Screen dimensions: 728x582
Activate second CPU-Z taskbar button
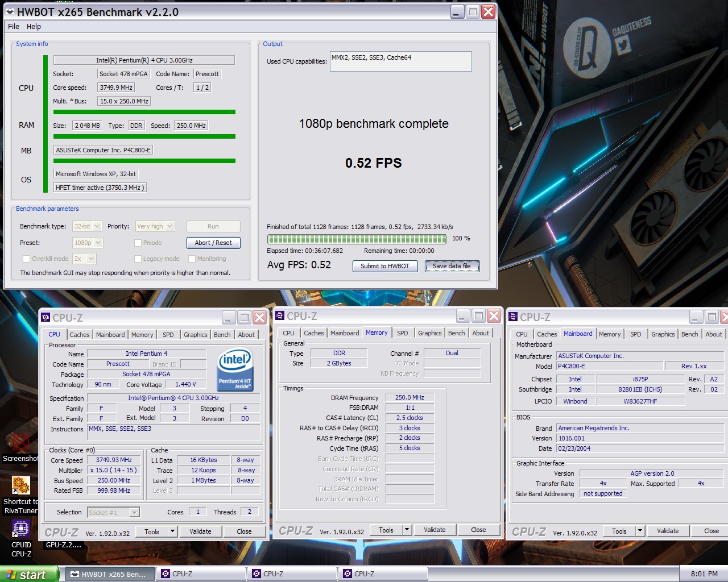(x=292, y=574)
